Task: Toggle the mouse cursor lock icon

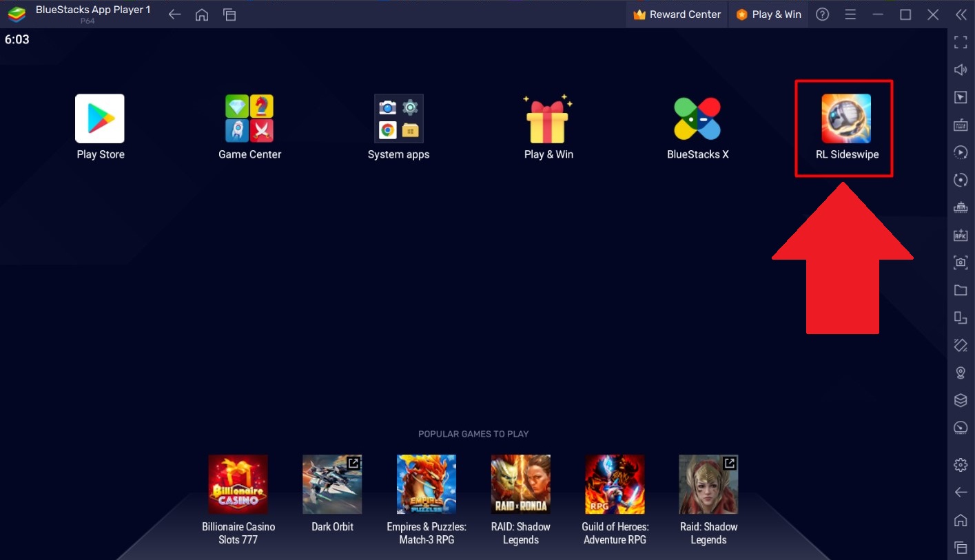Action: point(961,98)
